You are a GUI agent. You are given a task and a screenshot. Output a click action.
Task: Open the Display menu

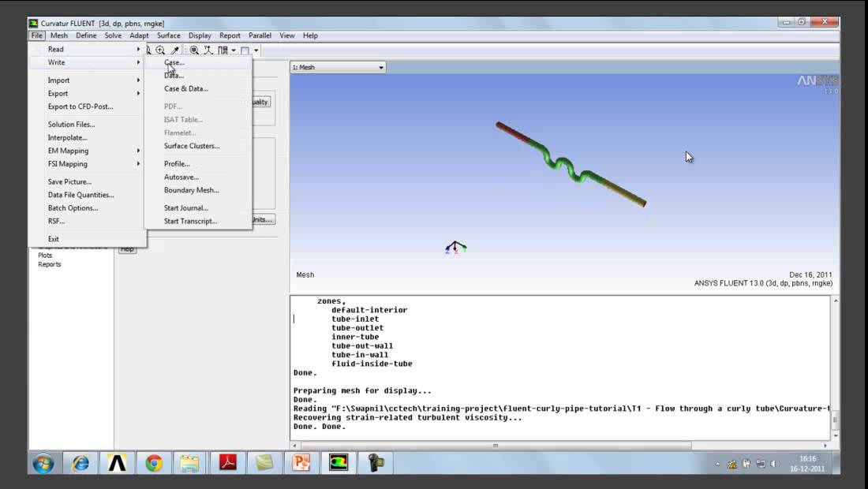200,35
